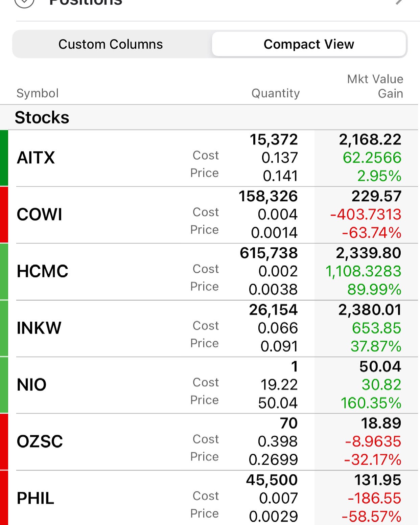The width and height of the screenshot is (420, 525).
Task: Select COWI quantity 158,326
Action: tap(268, 196)
